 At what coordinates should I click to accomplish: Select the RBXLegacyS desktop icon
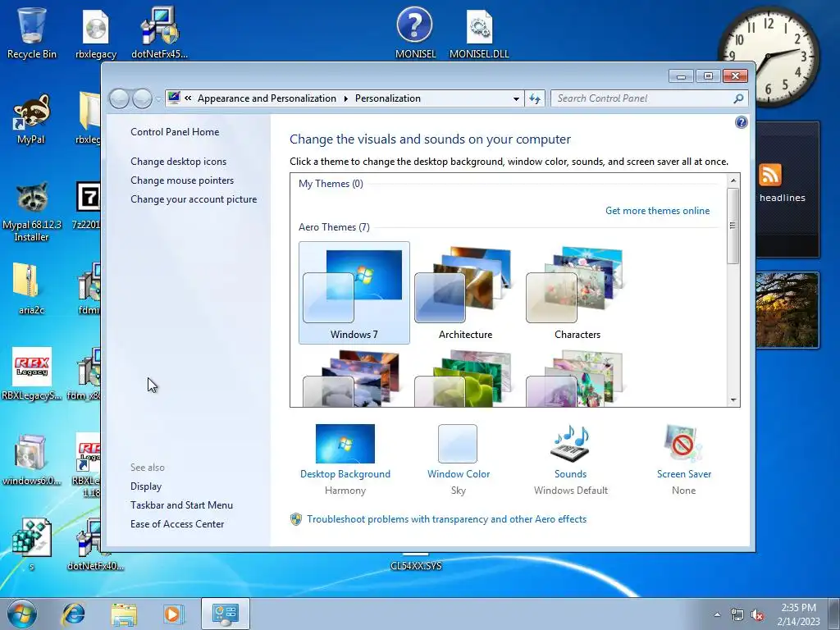pos(32,373)
